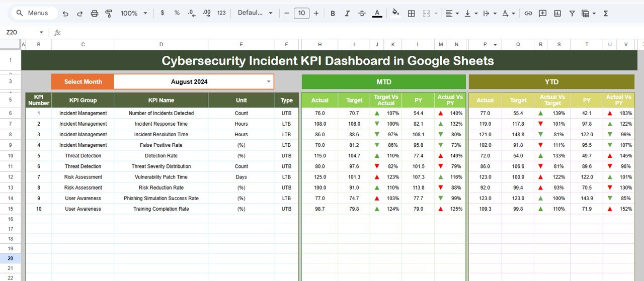Click the Insert link icon
Viewport: 644px width, 281px height.
(528, 14)
